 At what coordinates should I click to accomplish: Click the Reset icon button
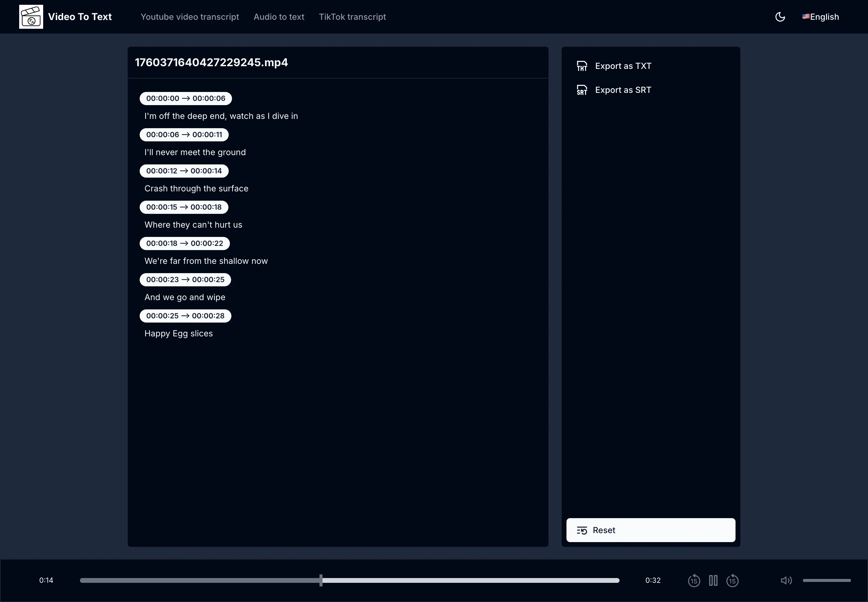click(581, 530)
